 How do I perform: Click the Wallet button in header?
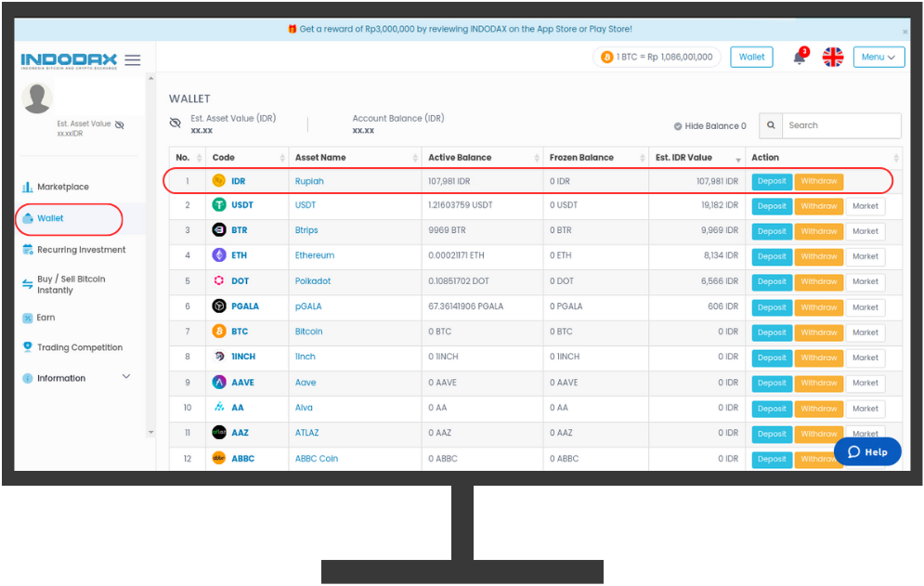coord(751,58)
